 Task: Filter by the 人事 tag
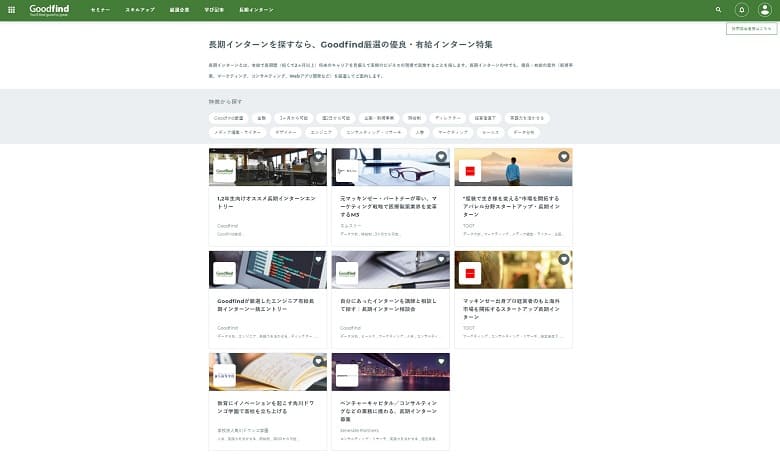pos(420,132)
